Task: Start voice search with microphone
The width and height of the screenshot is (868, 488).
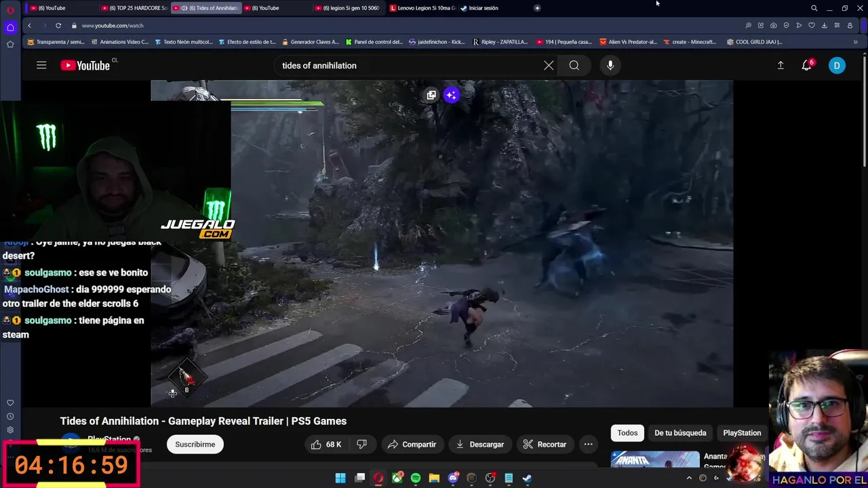Action: click(x=610, y=66)
